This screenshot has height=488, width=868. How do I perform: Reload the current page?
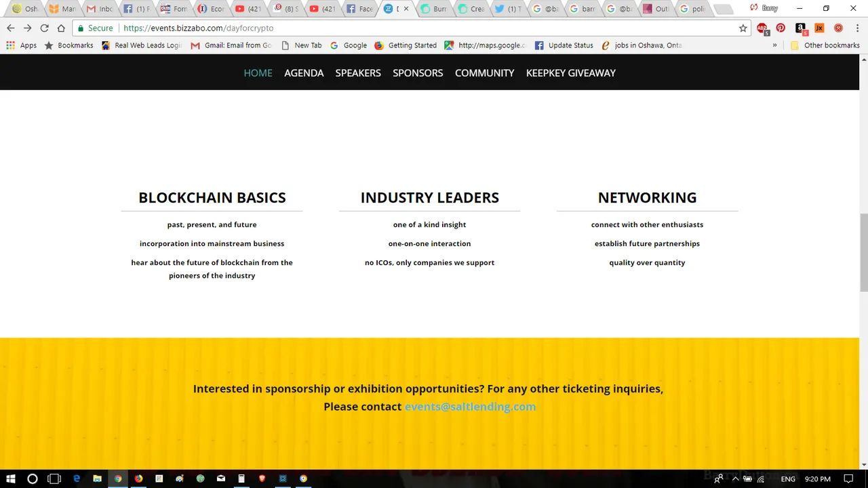pos(44,28)
